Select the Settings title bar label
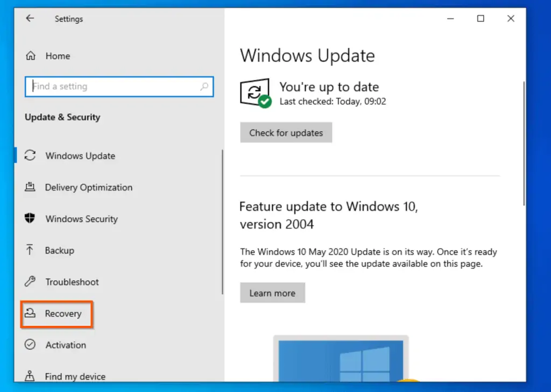 coord(69,19)
